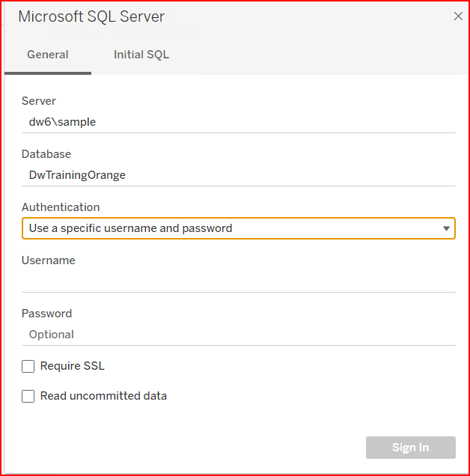
Task: Click the Microsoft SQL Server dialog title
Action: point(91,16)
